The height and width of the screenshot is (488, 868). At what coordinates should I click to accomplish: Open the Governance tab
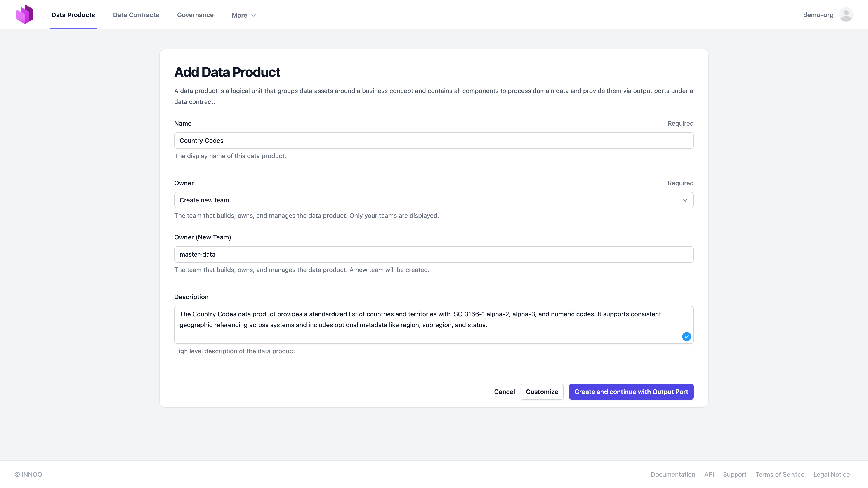195,15
